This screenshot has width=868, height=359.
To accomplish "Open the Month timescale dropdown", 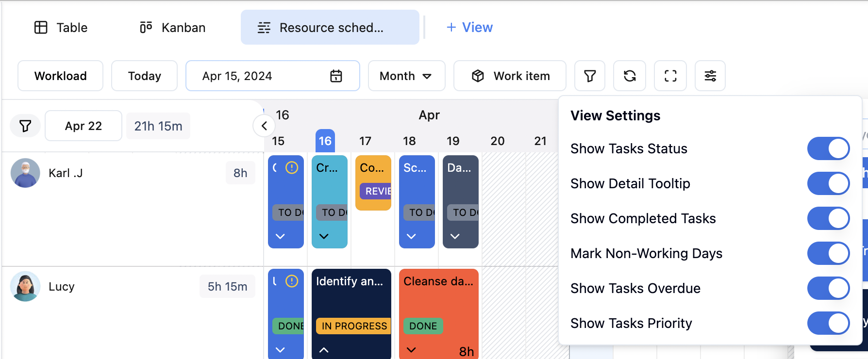I will [x=406, y=76].
